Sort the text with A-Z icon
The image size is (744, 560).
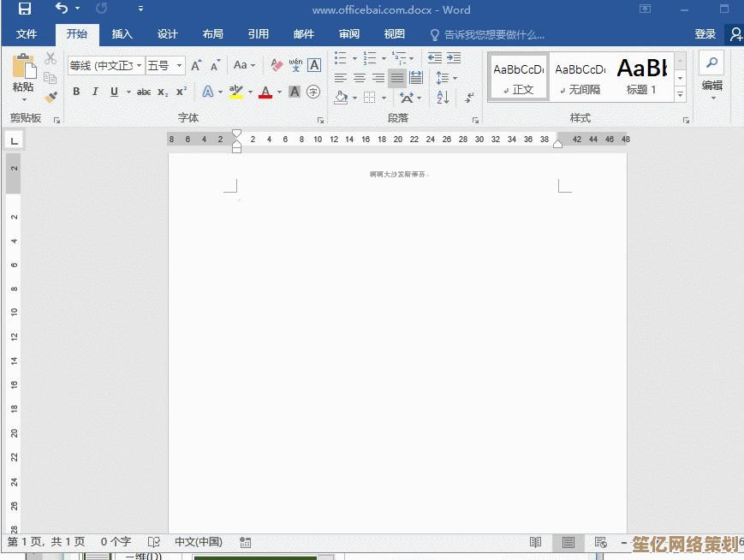pos(443,98)
